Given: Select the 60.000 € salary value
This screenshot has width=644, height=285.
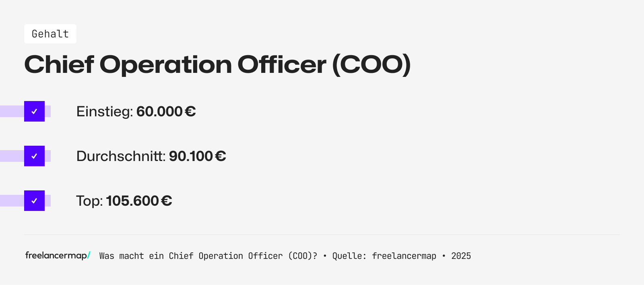Looking at the screenshot, I should 166,112.
